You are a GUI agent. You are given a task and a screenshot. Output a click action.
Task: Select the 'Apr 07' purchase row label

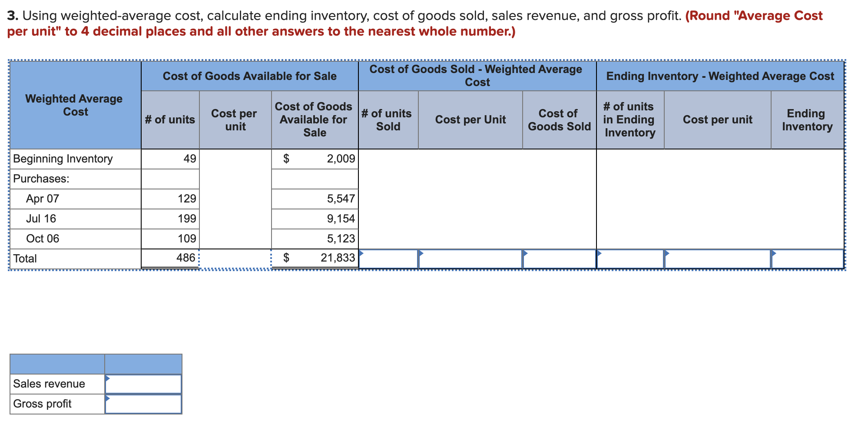(x=43, y=199)
